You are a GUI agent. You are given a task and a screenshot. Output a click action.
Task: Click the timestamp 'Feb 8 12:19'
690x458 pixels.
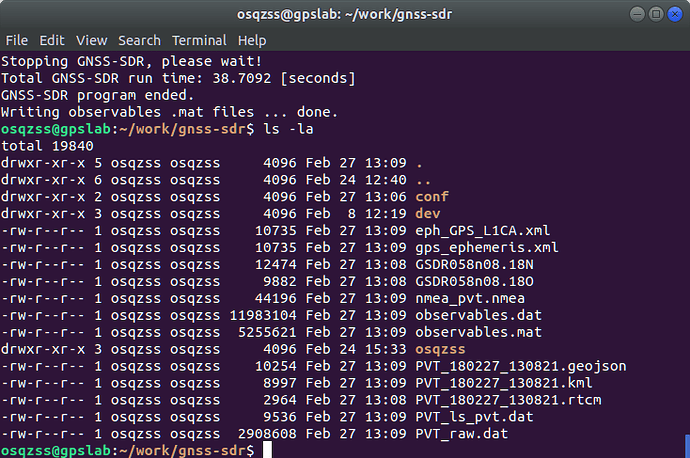(x=356, y=213)
